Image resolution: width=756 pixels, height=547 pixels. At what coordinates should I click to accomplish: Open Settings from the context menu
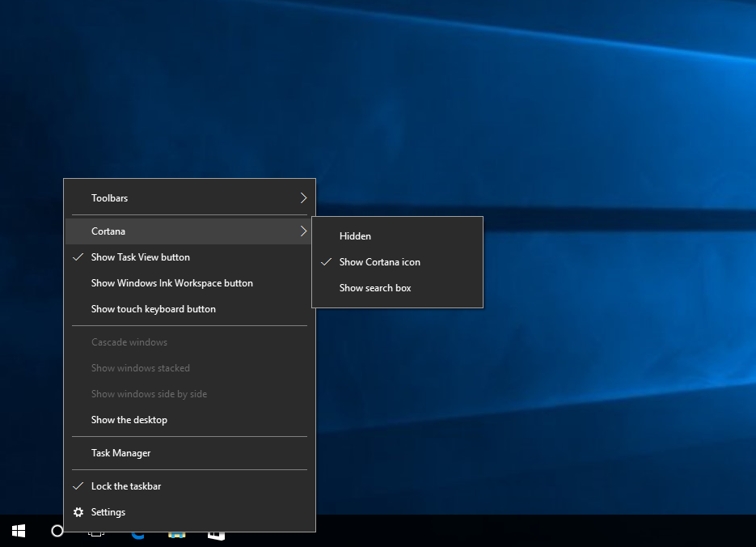110,512
